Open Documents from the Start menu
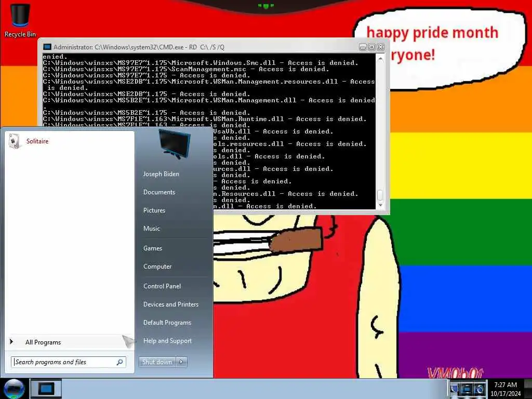The height and width of the screenshot is (399, 532). coord(159,192)
